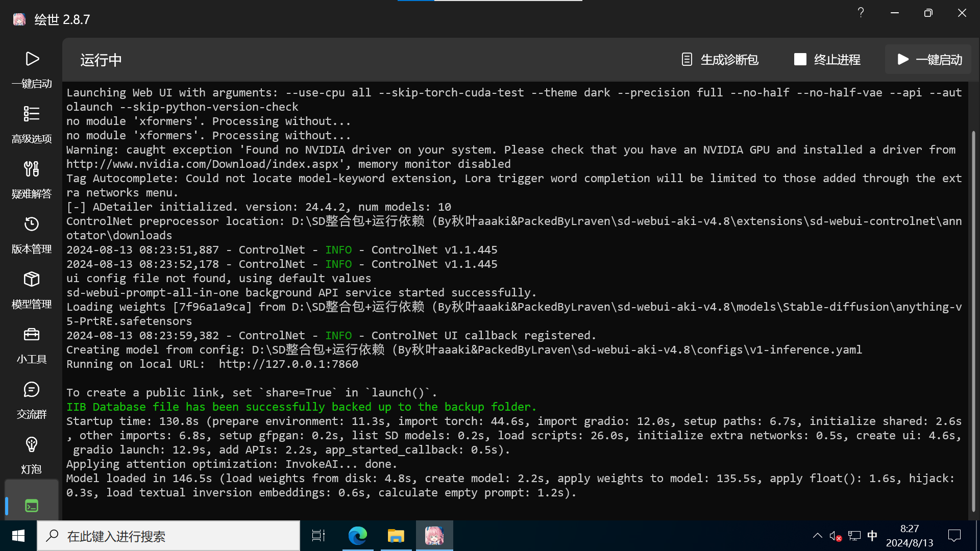980x551 pixels.
Task: Click the help (?) icon top-right
Action: click(x=861, y=13)
